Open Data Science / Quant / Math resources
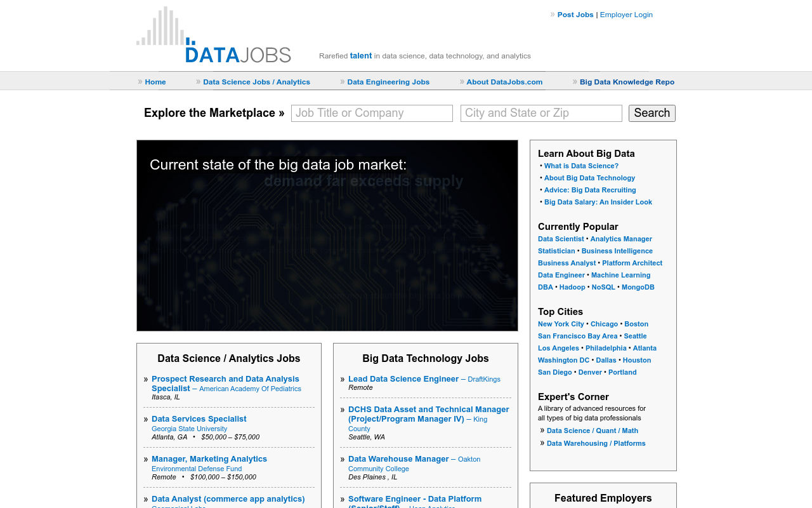 coord(593,431)
